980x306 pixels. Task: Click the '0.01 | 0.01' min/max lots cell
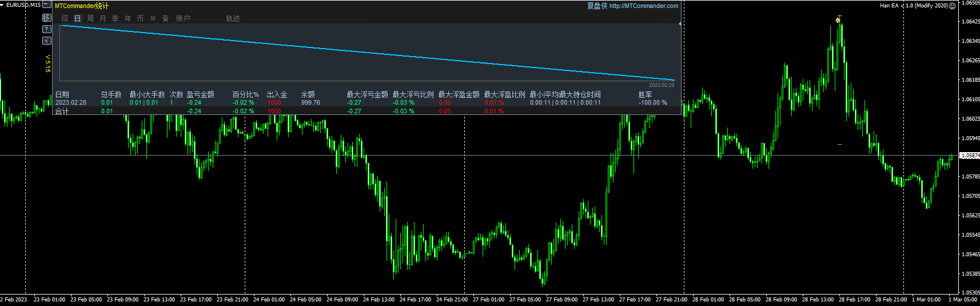coord(144,103)
